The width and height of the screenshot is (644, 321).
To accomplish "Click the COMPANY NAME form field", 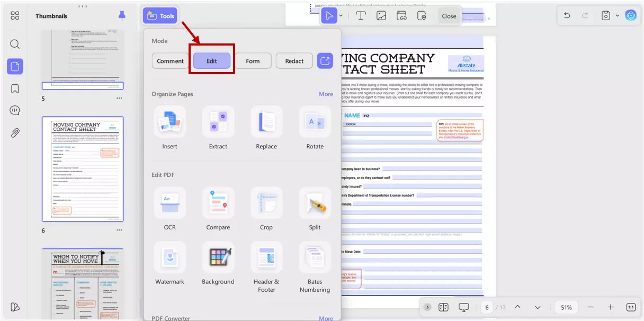I will (422, 115).
